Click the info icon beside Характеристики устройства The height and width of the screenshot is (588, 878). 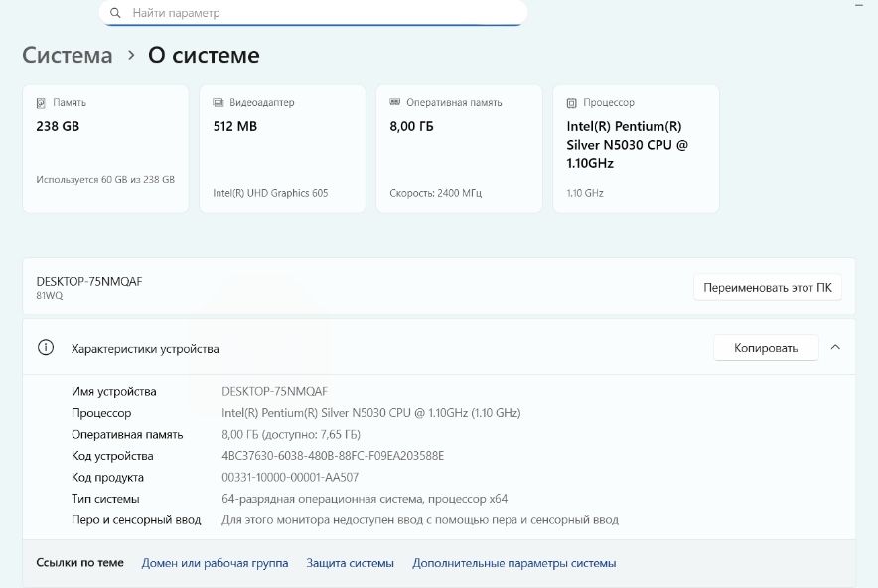[x=46, y=348]
